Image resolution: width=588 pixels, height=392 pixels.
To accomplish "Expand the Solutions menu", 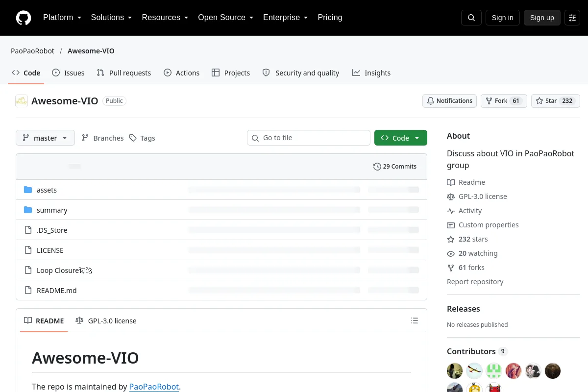I will click(111, 18).
